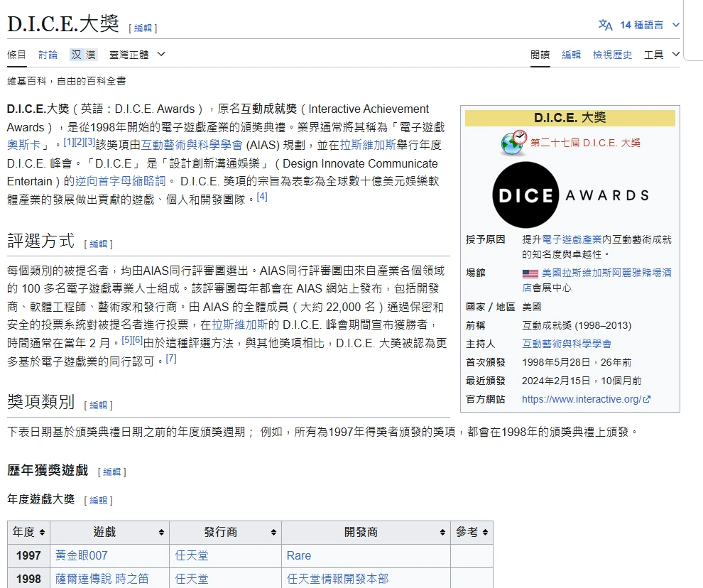Open the 黃金眼007 game link
The width and height of the screenshot is (703, 588).
82,555
